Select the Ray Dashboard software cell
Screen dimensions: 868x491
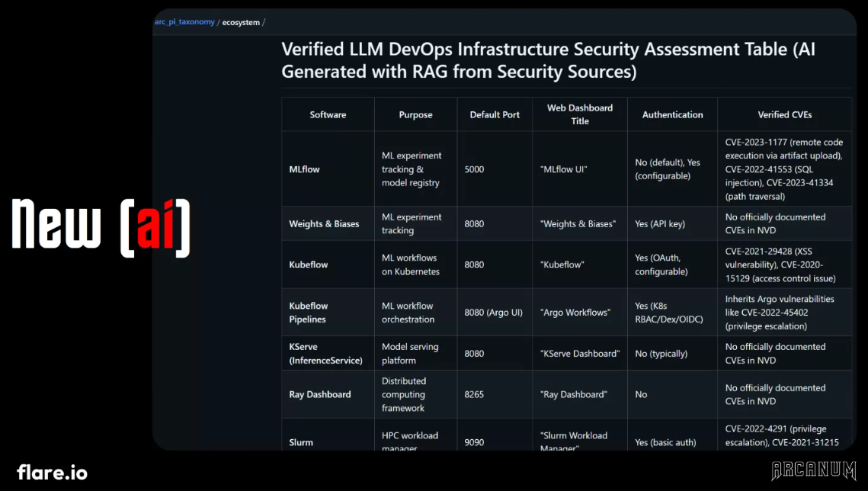(x=328, y=394)
